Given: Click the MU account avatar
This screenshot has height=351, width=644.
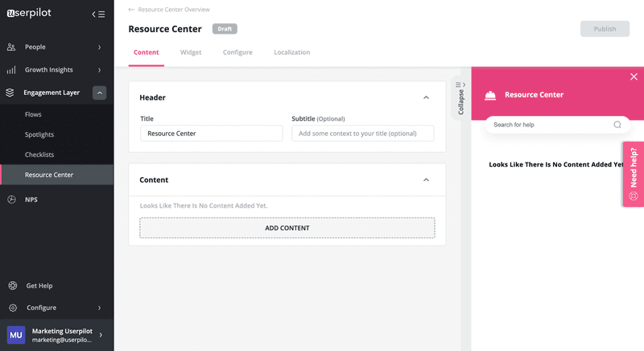Looking at the screenshot, I should point(16,335).
